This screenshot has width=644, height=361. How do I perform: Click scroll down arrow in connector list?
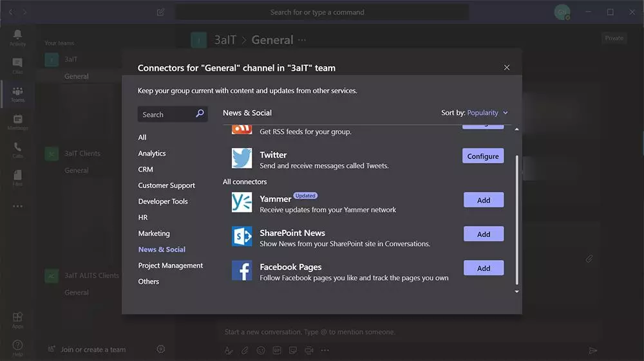click(x=516, y=292)
